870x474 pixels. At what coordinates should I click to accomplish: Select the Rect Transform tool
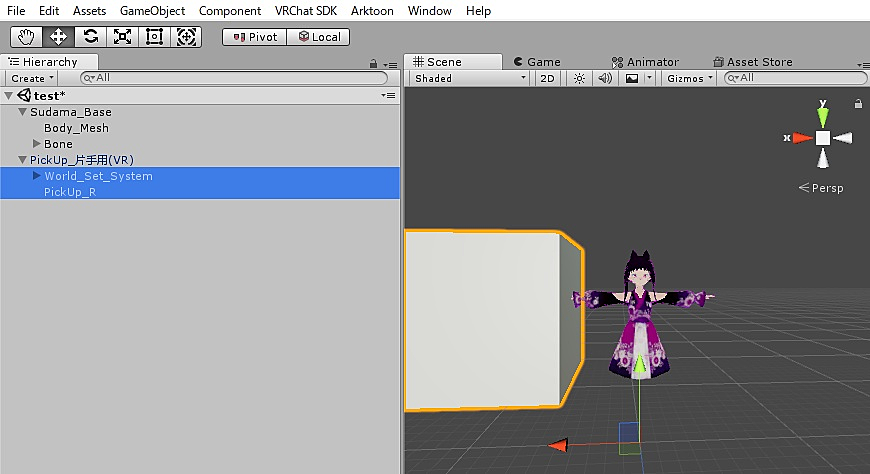click(x=154, y=37)
